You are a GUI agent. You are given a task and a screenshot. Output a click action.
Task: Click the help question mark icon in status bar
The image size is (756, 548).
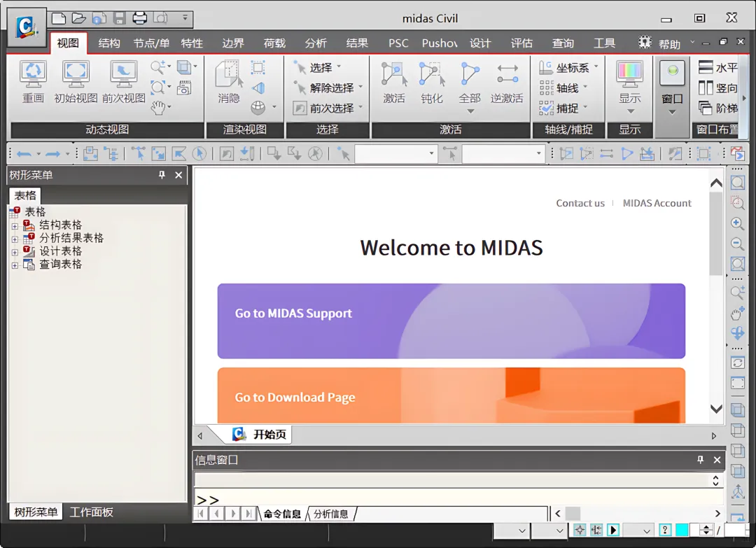coord(665,531)
